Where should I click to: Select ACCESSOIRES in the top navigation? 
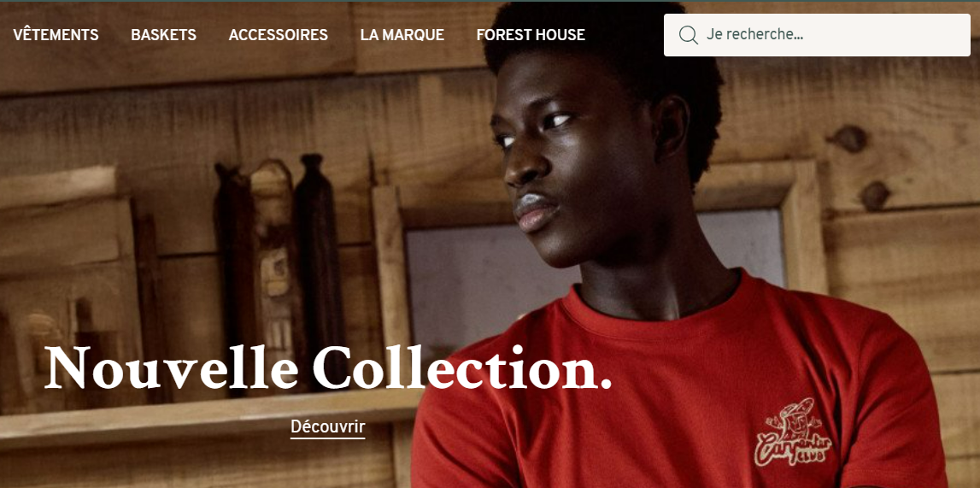pos(279,35)
